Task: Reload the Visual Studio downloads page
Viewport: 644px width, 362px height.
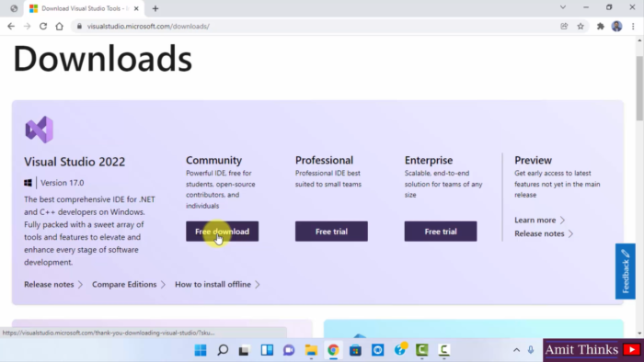Action: pos(43,27)
